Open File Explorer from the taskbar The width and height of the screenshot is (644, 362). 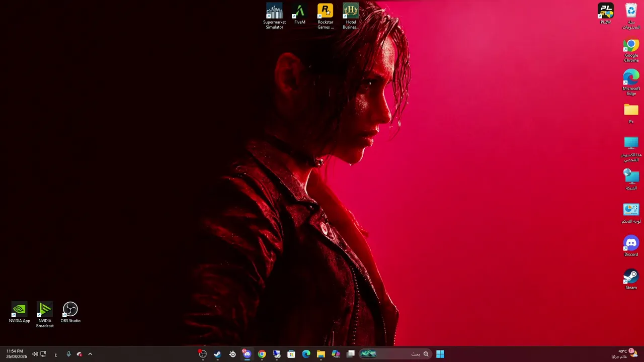click(321, 354)
